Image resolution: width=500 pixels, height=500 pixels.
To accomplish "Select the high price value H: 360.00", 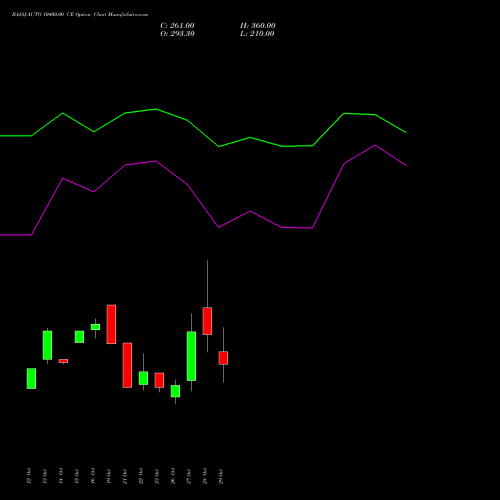I will [x=258, y=26].
